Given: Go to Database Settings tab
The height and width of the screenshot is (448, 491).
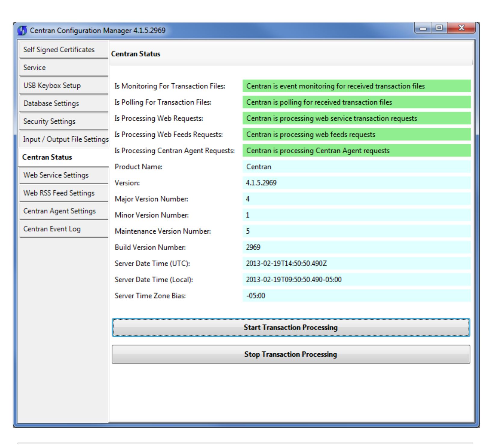Looking at the screenshot, I should coord(63,104).
